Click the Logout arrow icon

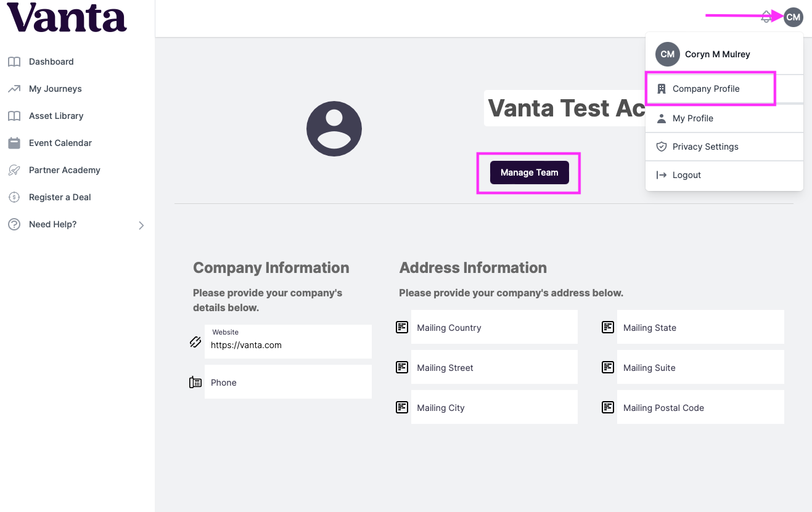(662, 175)
